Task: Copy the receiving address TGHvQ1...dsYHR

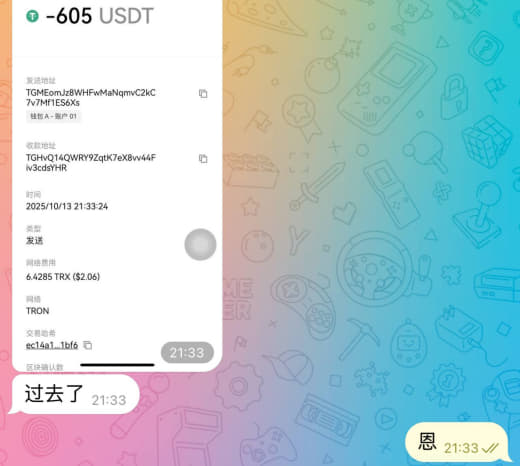Action: point(203,159)
